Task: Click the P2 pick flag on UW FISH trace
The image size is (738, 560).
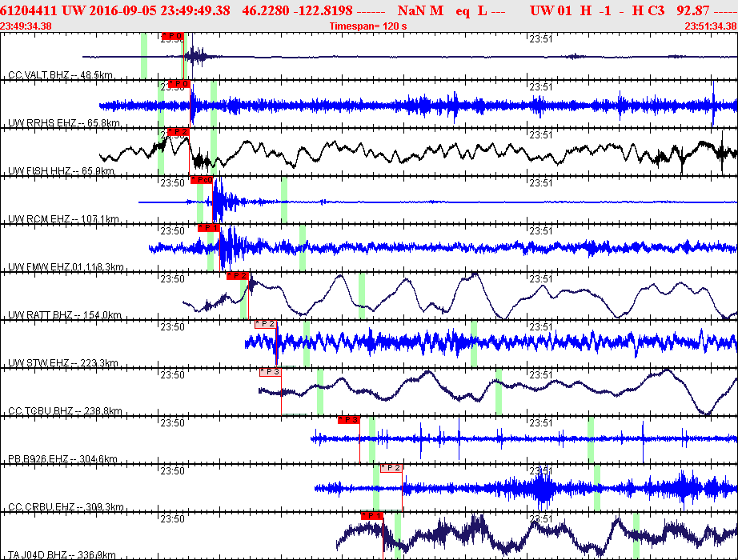Action: (x=178, y=132)
